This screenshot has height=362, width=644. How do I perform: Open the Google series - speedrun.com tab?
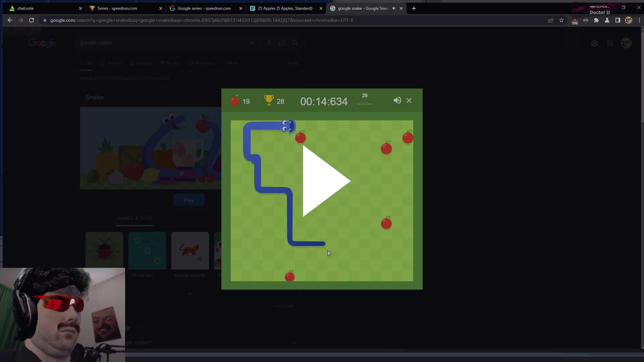tap(204, 8)
